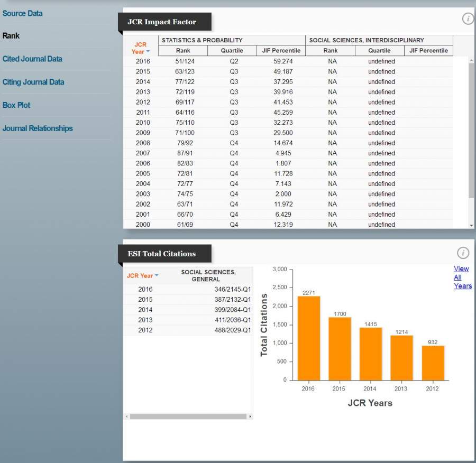Open the Source Data section

click(22, 13)
